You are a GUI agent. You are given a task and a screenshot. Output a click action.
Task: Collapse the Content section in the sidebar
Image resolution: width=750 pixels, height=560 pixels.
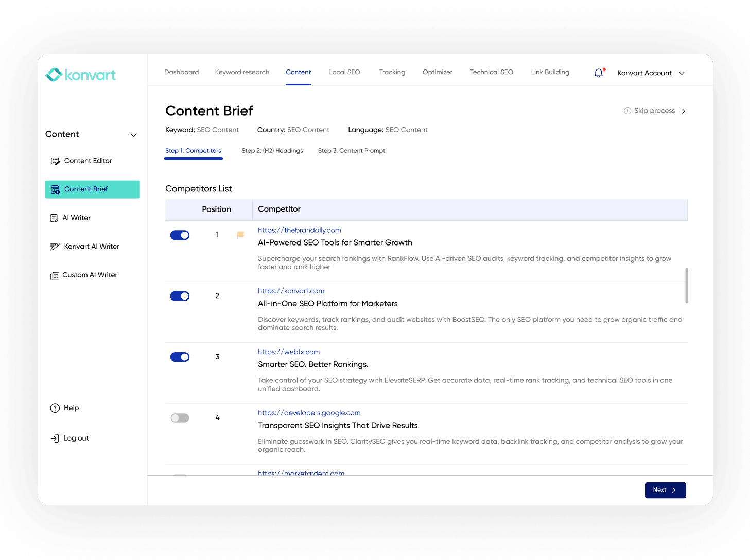(133, 135)
